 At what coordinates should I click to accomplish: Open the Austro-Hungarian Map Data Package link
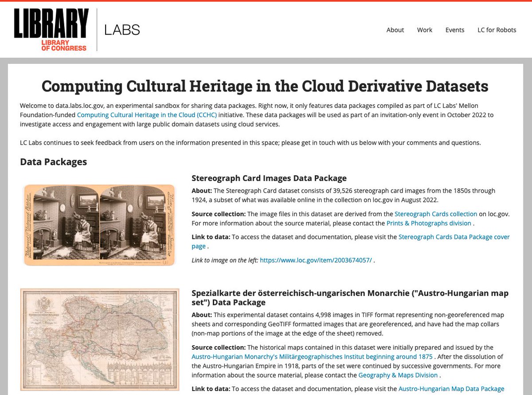451,389
